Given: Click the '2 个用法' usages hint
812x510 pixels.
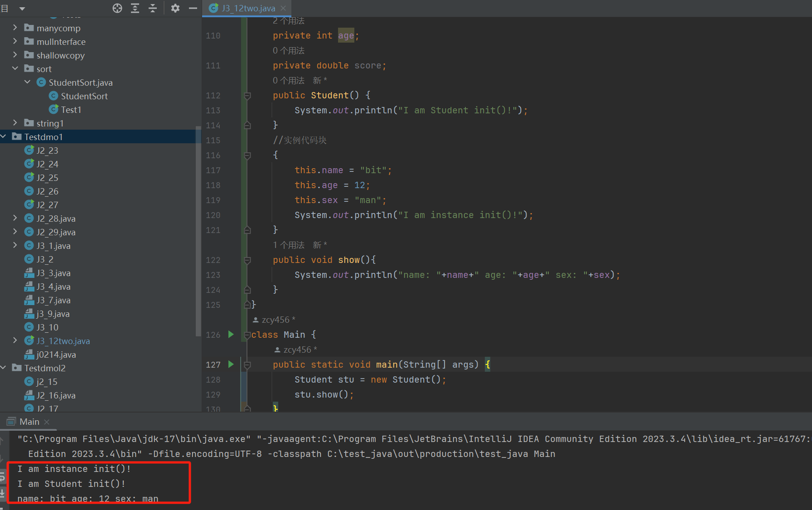Looking at the screenshot, I should 289,21.
